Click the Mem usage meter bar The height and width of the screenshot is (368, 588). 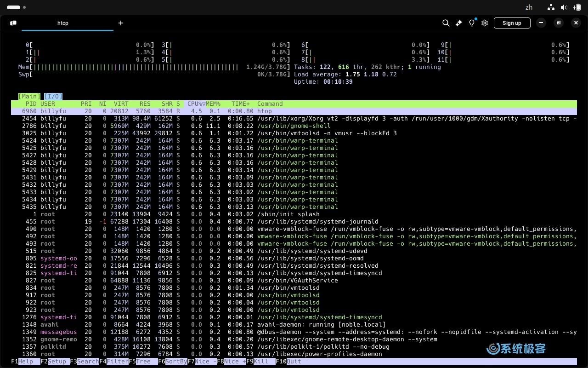[154, 67]
